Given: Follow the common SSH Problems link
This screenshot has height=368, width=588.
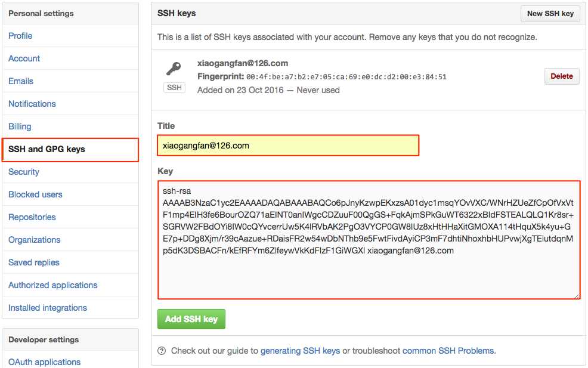Looking at the screenshot, I should coord(448,351).
